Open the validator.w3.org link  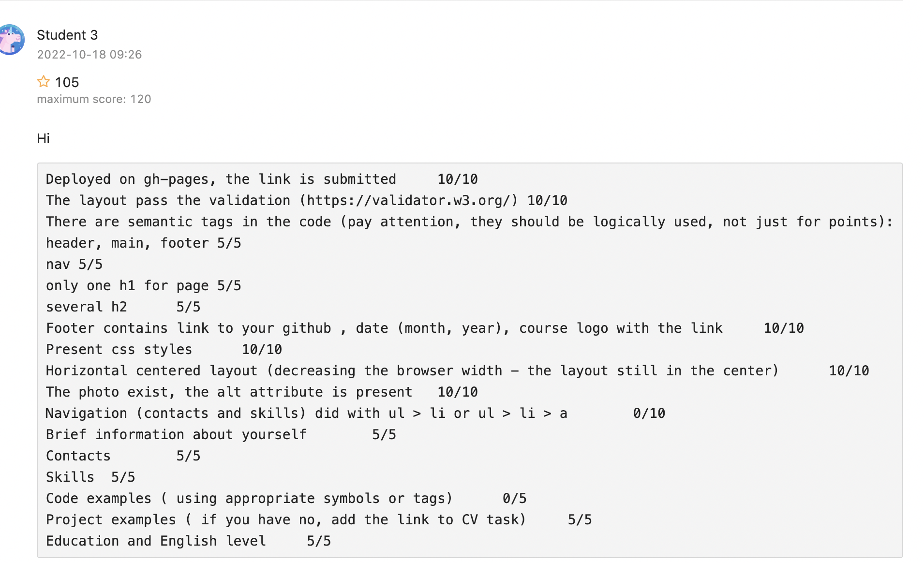(408, 200)
